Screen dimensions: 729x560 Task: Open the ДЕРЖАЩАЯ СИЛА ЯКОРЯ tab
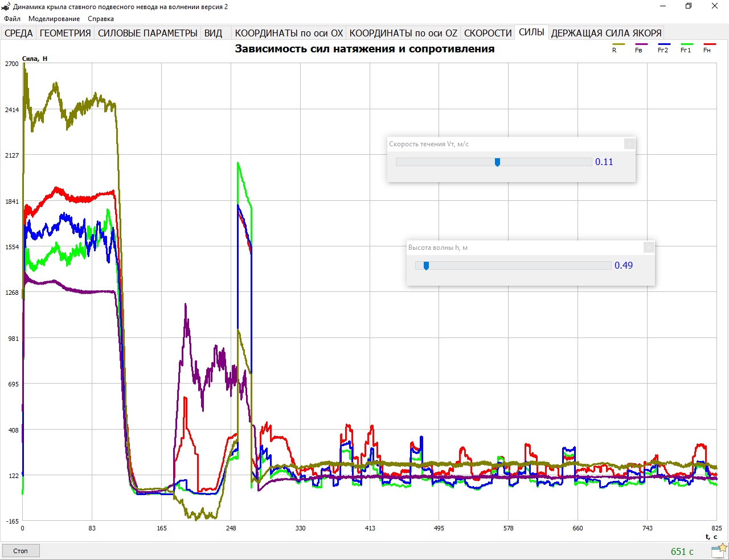606,33
